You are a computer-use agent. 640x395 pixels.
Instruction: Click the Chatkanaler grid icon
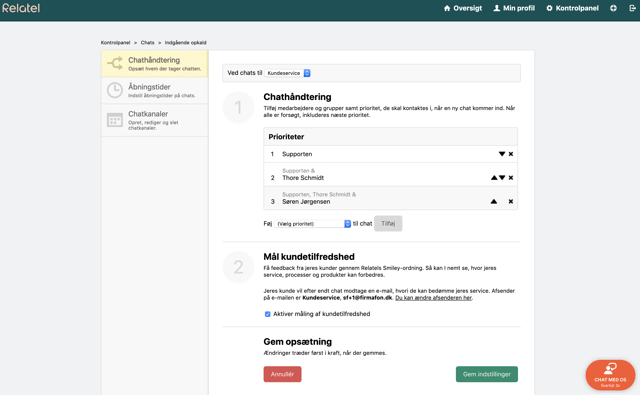[x=115, y=120]
